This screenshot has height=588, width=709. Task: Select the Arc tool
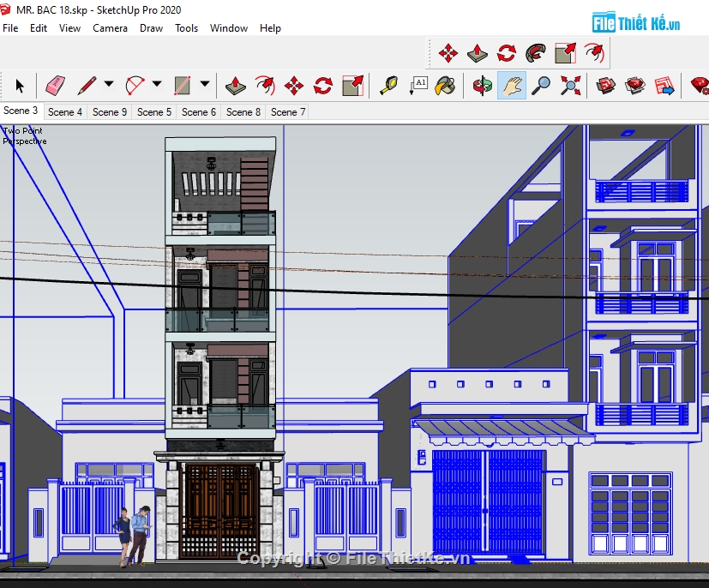(135, 86)
